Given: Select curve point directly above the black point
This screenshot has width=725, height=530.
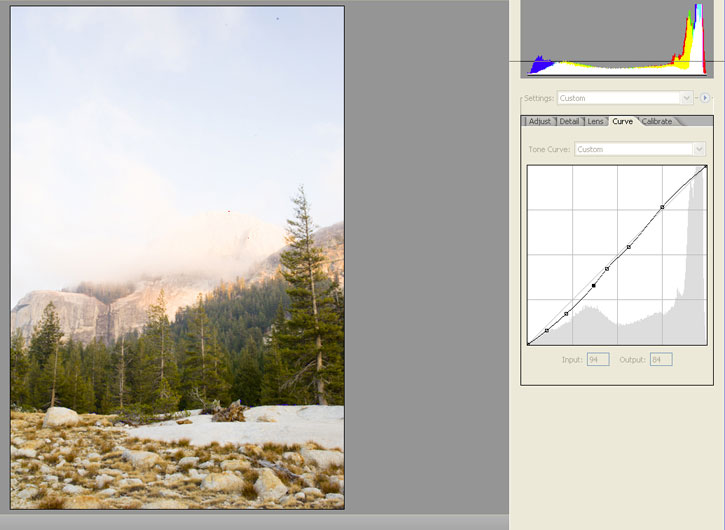Looking at the screenshot, I should pos(607,268).
